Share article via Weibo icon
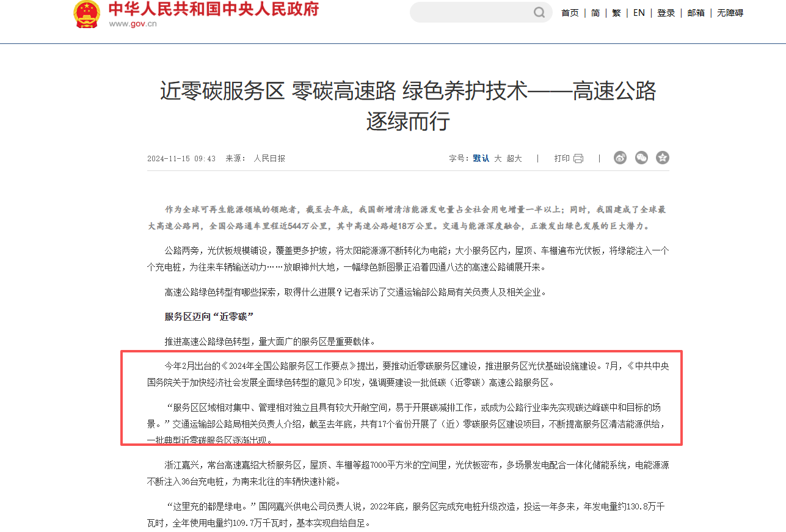The height and width of the screenshot is (532, 786). point(620,158)
